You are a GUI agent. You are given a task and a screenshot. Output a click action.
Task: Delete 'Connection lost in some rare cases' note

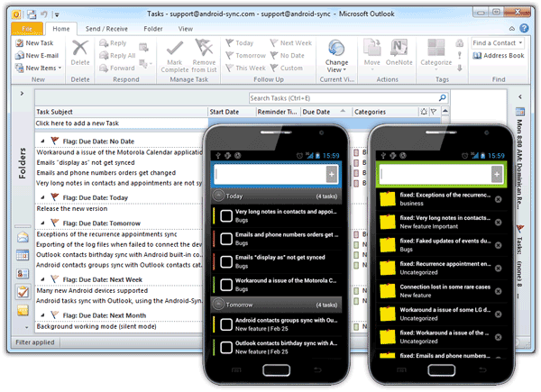pyautogui.click(x=498, y=291)
